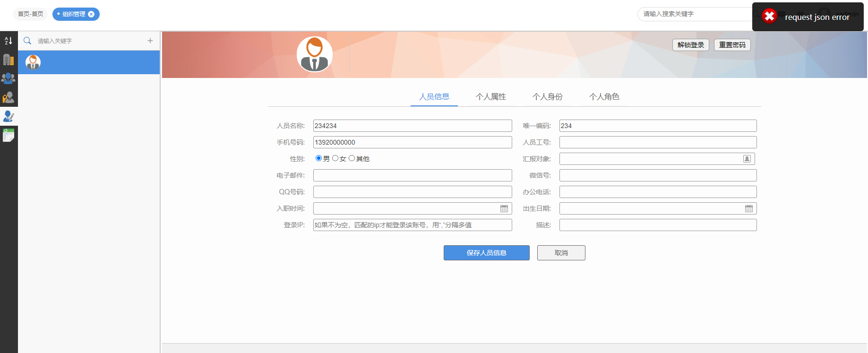Click the A-Z sort icon in sidebar
The width and height of the screenshot is (868, 353).
point(9,41)
